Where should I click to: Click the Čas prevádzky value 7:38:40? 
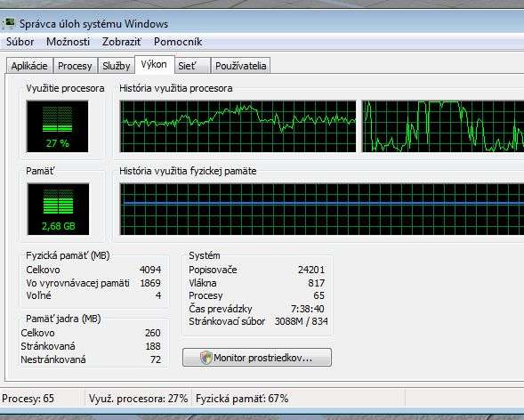tap(308, 309)
